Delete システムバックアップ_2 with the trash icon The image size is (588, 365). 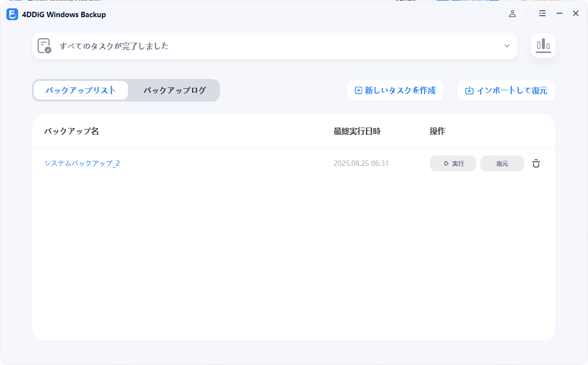(x=536, y=163)
